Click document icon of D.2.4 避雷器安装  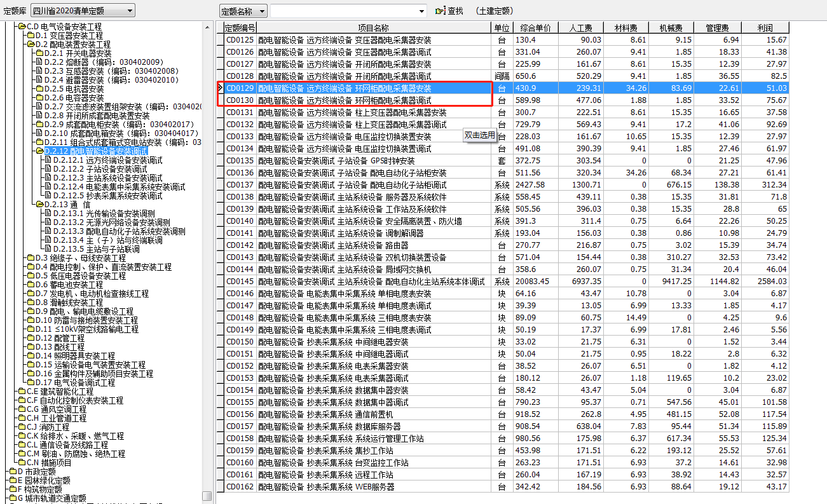[x=39, y=80]
